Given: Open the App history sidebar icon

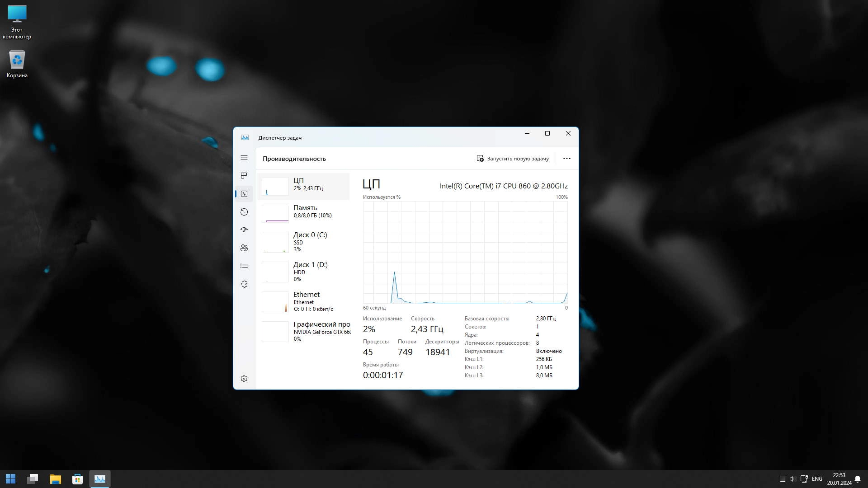Looking at the screenshot, I should (244, 212).
